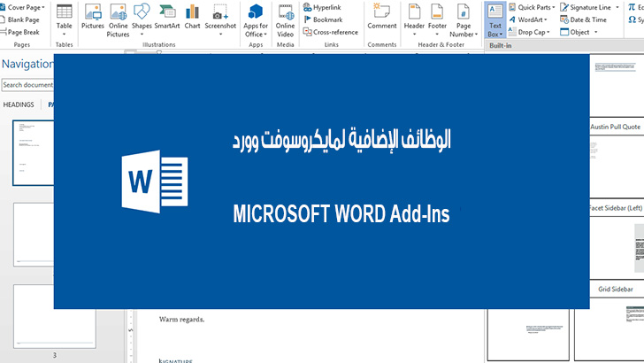Insert Date & Time
The image size is (644, 363).
[x=584, y=19]
